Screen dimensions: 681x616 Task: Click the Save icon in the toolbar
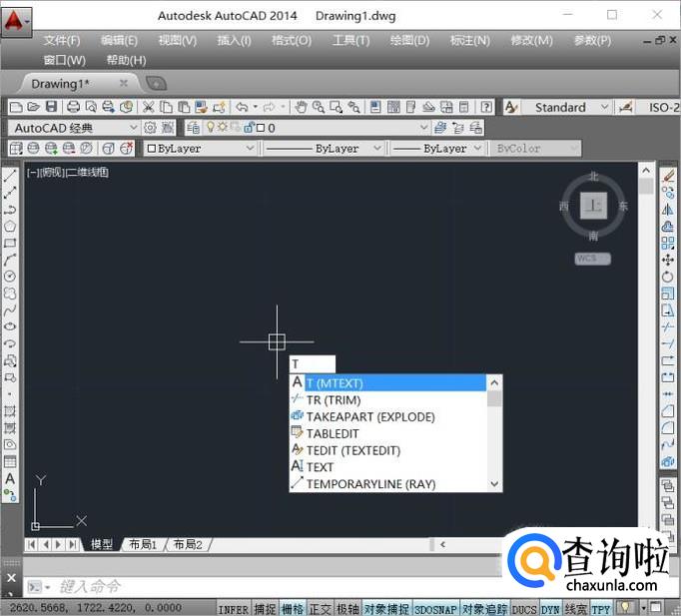(51, 107)
